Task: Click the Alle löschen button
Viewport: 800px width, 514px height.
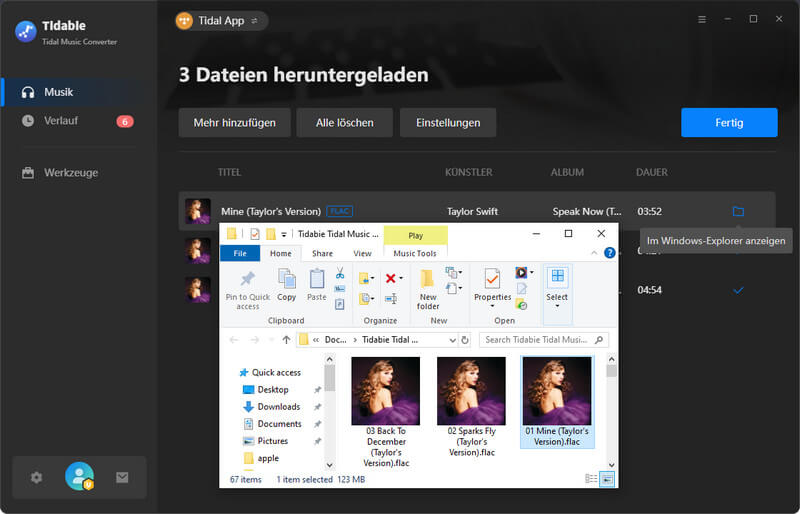Action: (344, 123)
